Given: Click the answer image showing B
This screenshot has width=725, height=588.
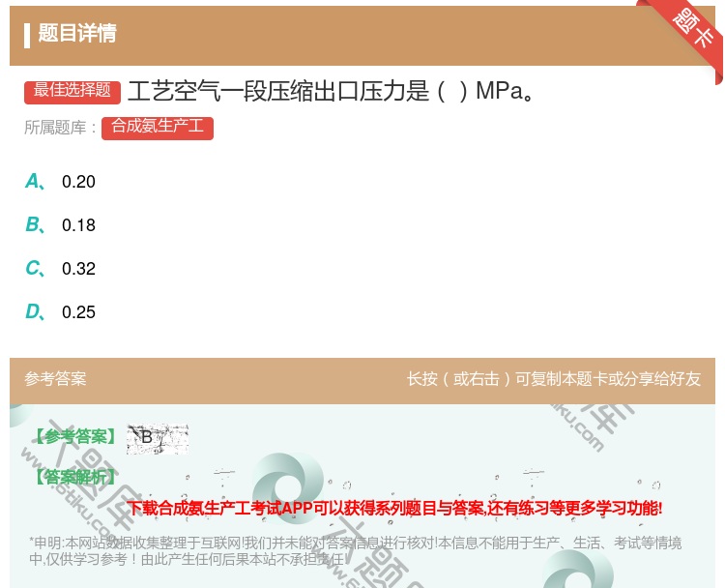Looking at the screenshot, I should 158,438.
